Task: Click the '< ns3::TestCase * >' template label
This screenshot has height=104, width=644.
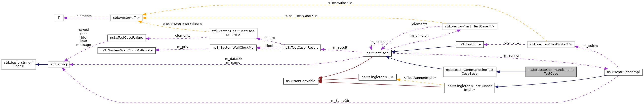Action: click(301, 16)
